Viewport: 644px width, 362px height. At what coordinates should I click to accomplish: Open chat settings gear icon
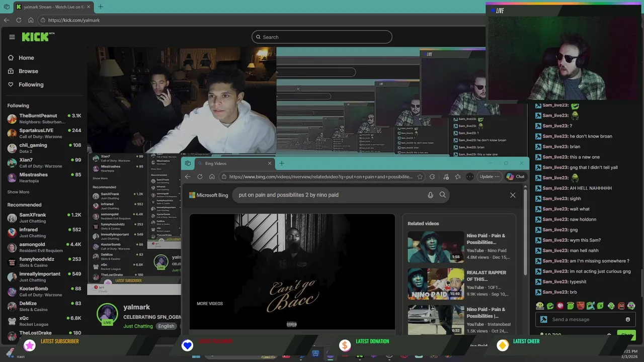coord(609,334)
